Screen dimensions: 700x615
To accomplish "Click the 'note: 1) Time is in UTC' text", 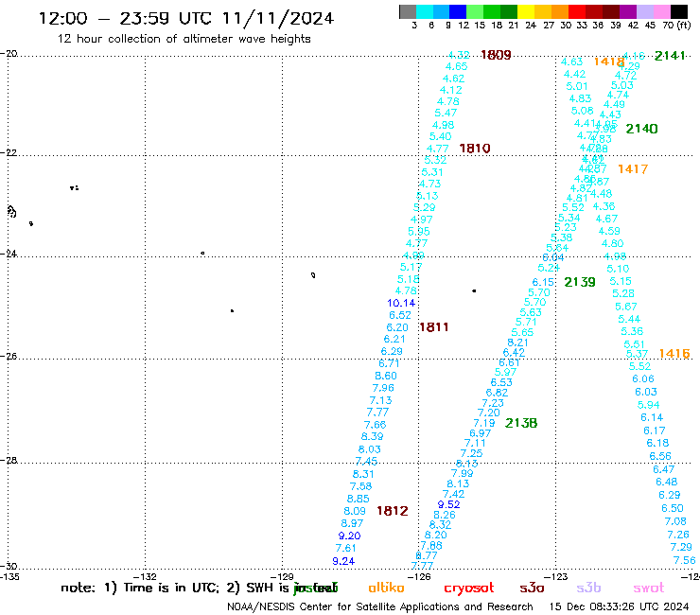I will 140,589.
